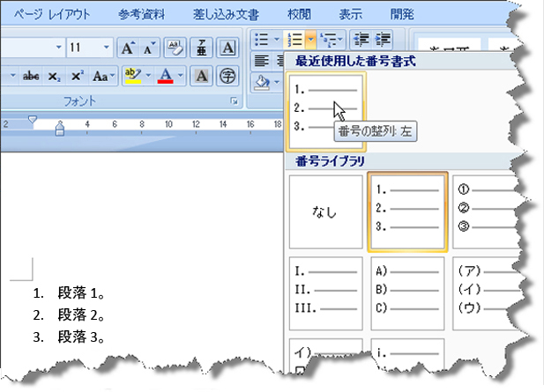
Task: Toggle strikethrough (abc) formatting
Action: pyautogui.click(x=31, y=76)
